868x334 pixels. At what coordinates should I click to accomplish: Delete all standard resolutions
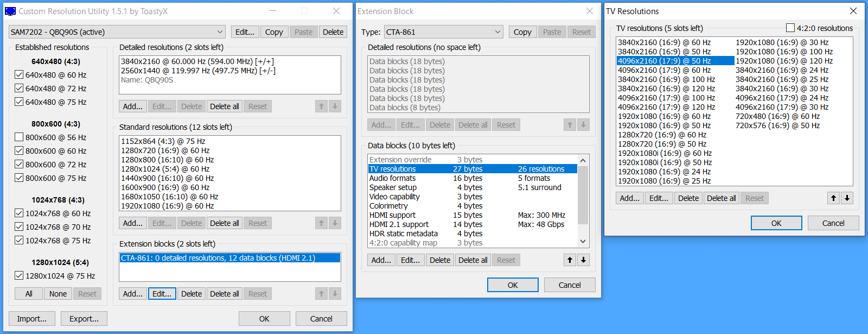click(x=225, y=223)
